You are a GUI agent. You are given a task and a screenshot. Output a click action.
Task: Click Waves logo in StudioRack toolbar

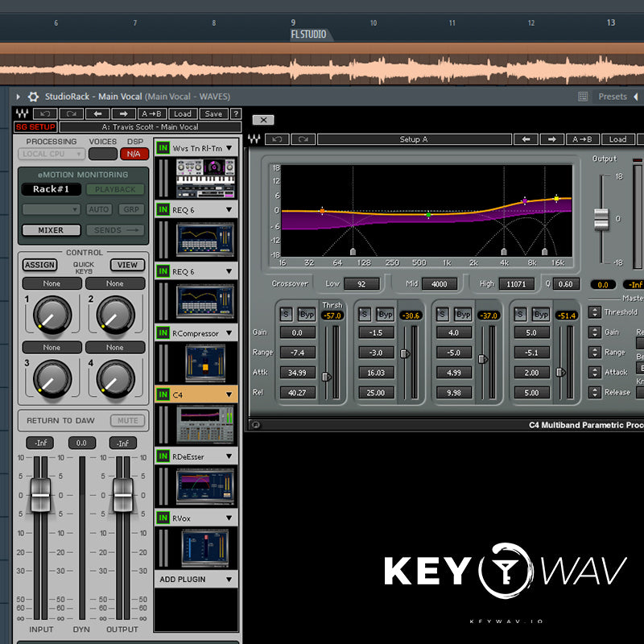point(23,114)
